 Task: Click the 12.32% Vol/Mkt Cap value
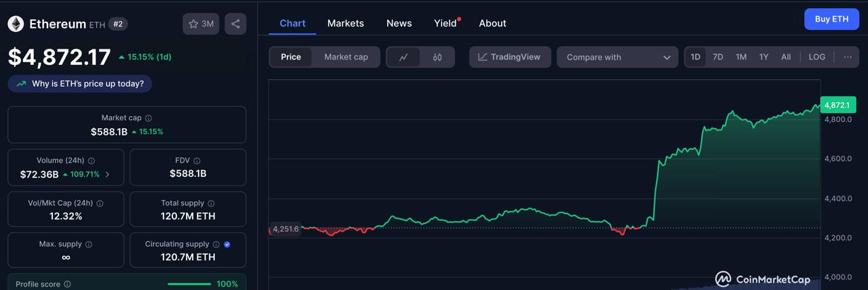click(x=66, y=216)
